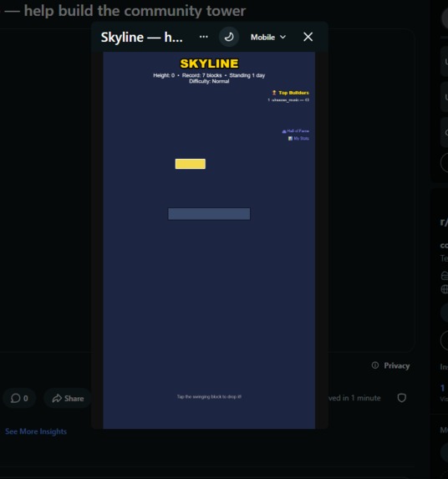Click the 'Standing 1 day' status text

[247, 75]
